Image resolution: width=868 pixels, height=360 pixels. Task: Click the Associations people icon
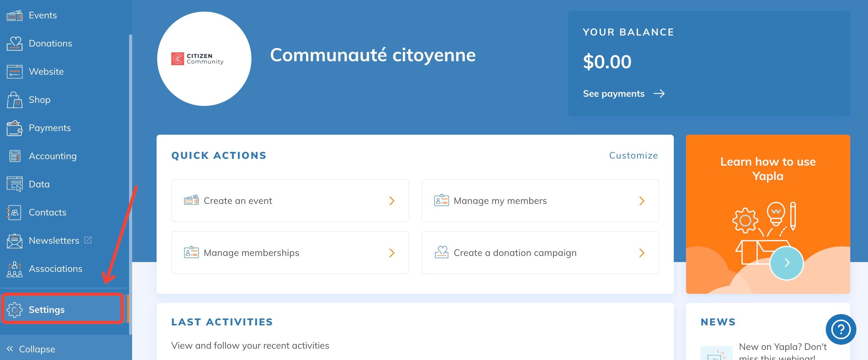[x=14, y=269]
